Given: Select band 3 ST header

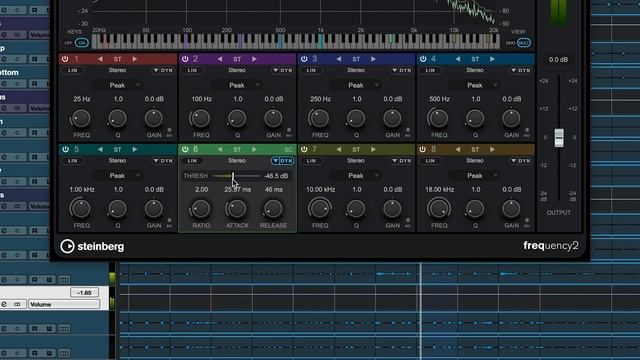Looking at the screenshot, I should click(356, 59).
